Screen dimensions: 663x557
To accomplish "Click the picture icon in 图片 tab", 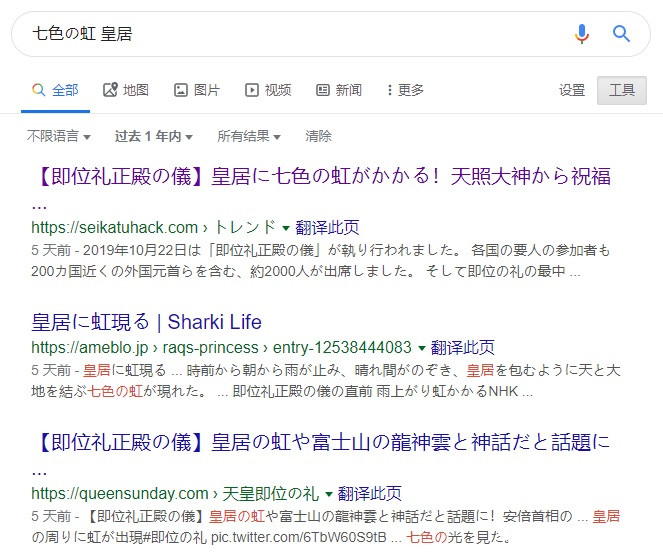I will click(181, 90).
